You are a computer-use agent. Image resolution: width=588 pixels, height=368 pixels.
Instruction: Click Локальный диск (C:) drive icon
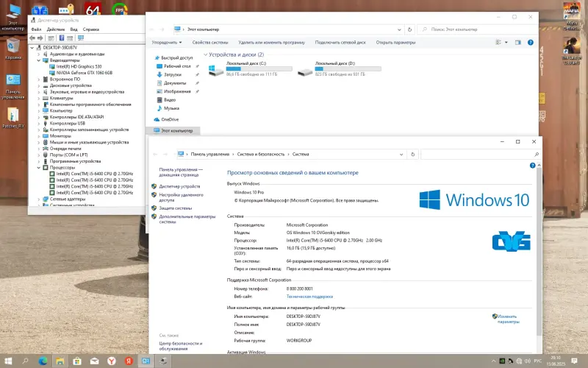pos(216,70)
